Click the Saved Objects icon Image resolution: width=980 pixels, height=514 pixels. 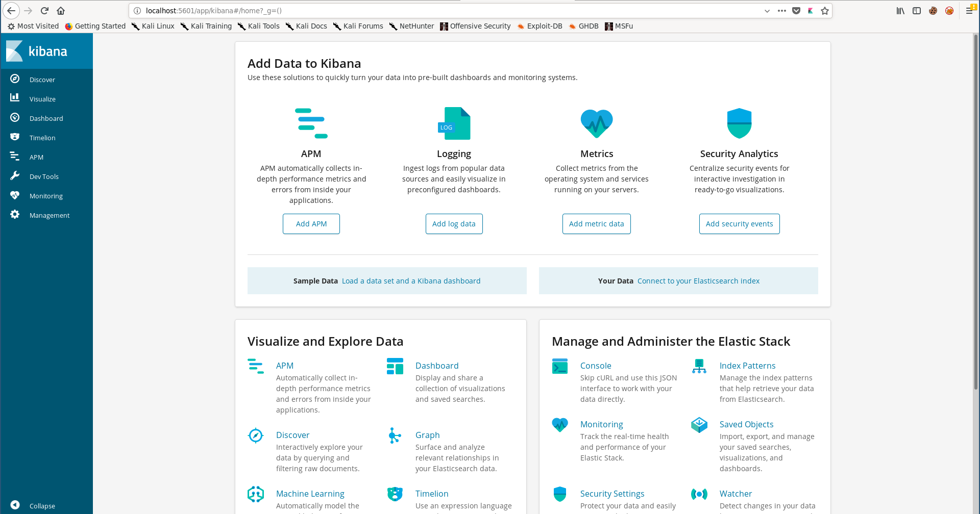pyautogui.click(x=699, y=425)
